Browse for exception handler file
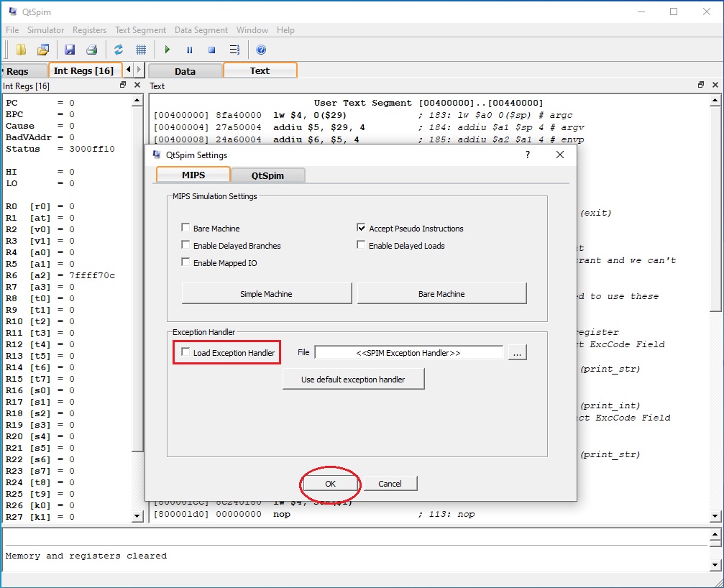 [x=517, y=353]
